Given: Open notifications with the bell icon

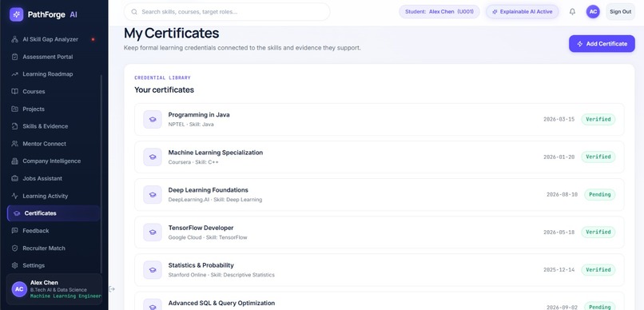Looking at the screenshot, I should tap(572, 11).
